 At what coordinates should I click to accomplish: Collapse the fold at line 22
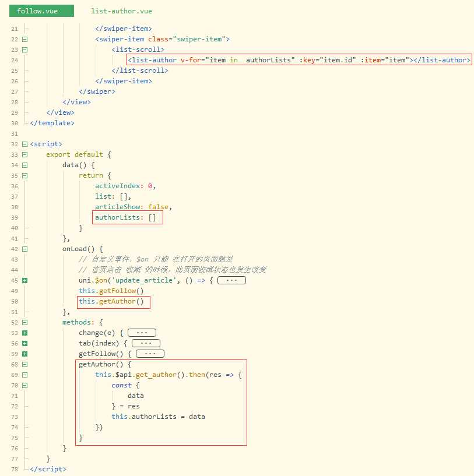[x=25, y=39]
